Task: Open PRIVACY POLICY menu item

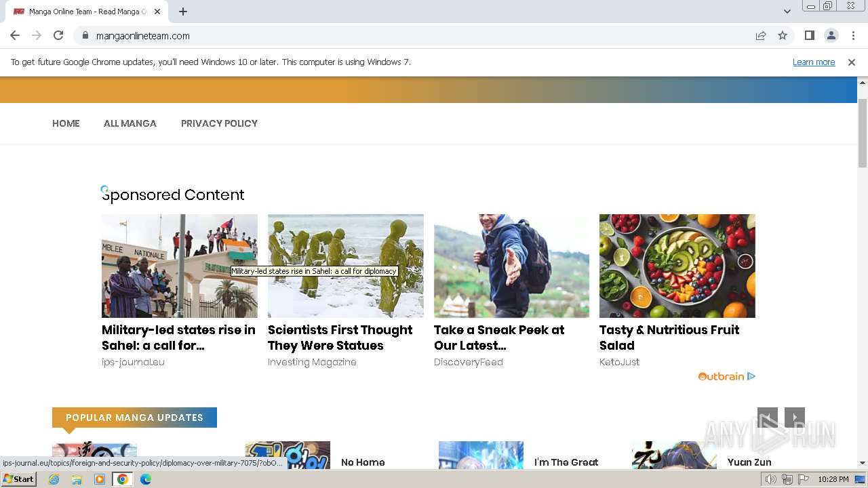Action: tap(219, 123)
